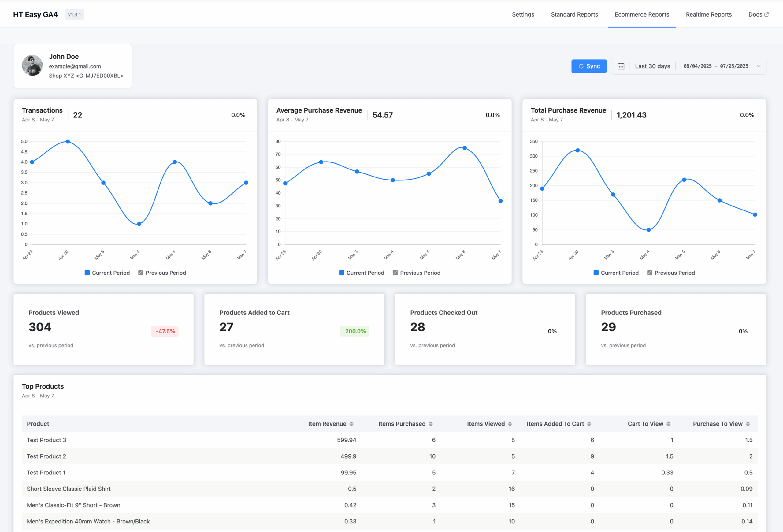
Task: Switch to Standard Reports tab
Action: pyautogui.click(x=574, y=14)
